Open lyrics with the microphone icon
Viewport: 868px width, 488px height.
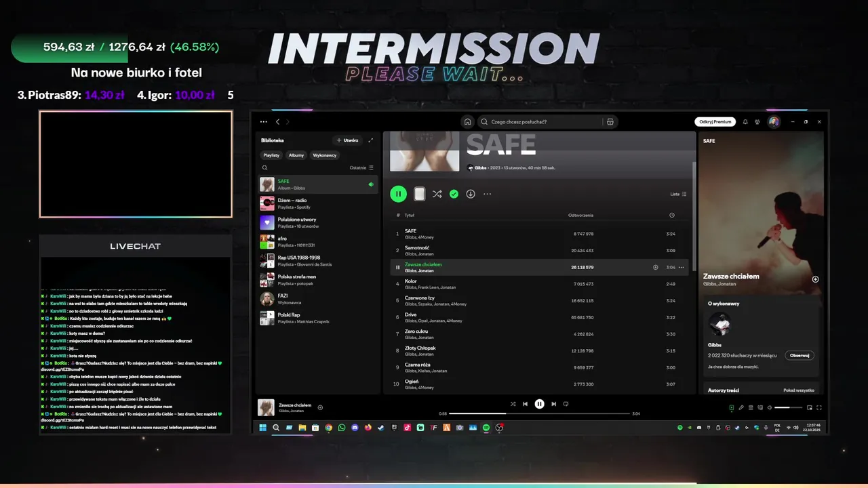(741, 407)
